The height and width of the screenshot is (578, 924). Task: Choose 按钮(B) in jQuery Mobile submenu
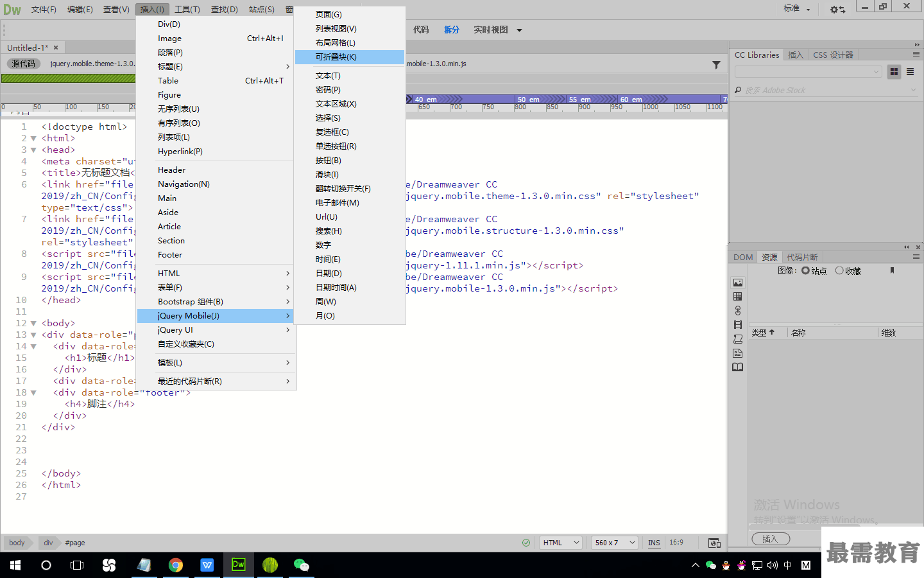point(350,161)
